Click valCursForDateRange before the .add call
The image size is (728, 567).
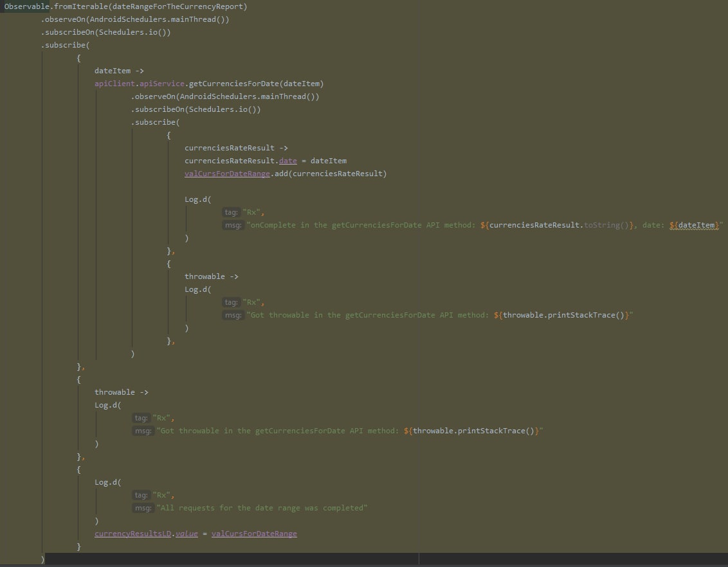pos(227,174)
